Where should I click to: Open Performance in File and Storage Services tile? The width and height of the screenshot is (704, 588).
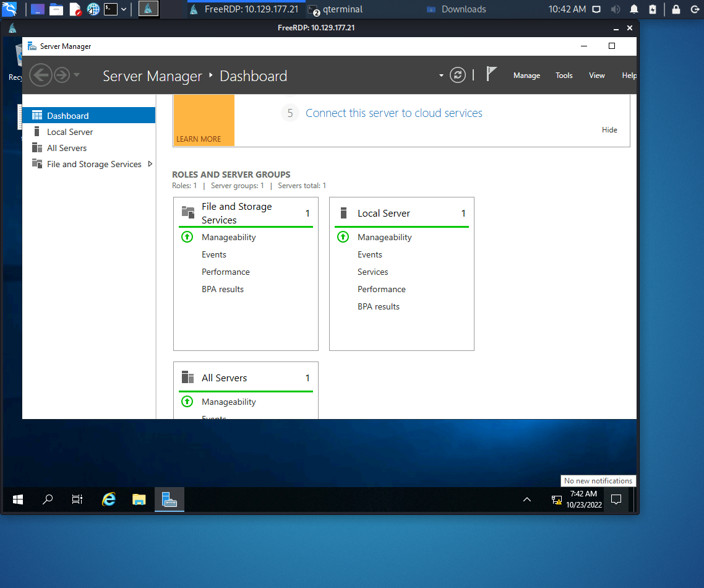coord(225,272)
